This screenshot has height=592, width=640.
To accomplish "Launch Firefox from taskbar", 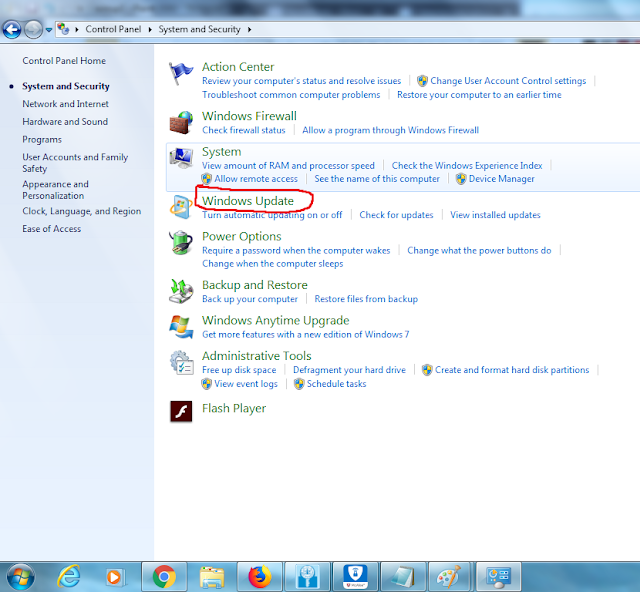I will pyautogui.click(x=260, y=577).
